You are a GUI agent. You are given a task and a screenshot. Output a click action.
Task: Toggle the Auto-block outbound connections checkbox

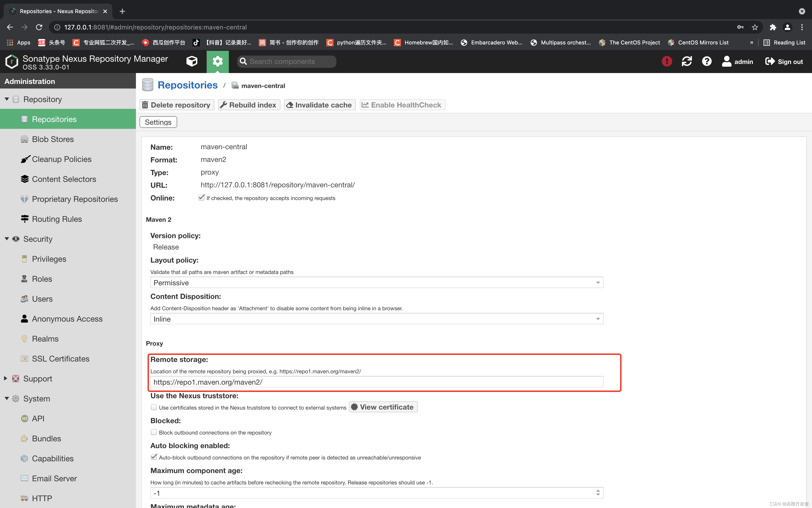tap(154, 457)
